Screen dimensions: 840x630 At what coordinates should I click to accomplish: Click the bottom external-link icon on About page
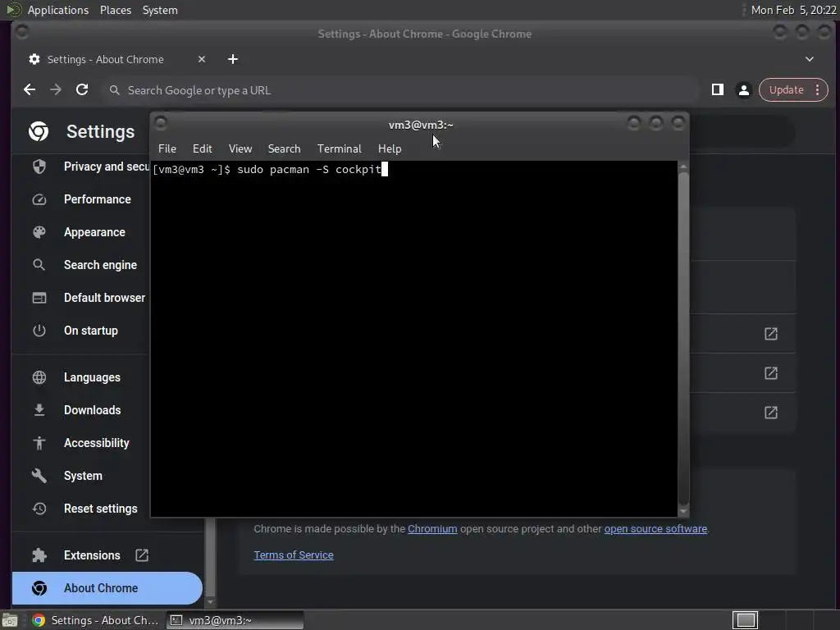pos(771,413)
